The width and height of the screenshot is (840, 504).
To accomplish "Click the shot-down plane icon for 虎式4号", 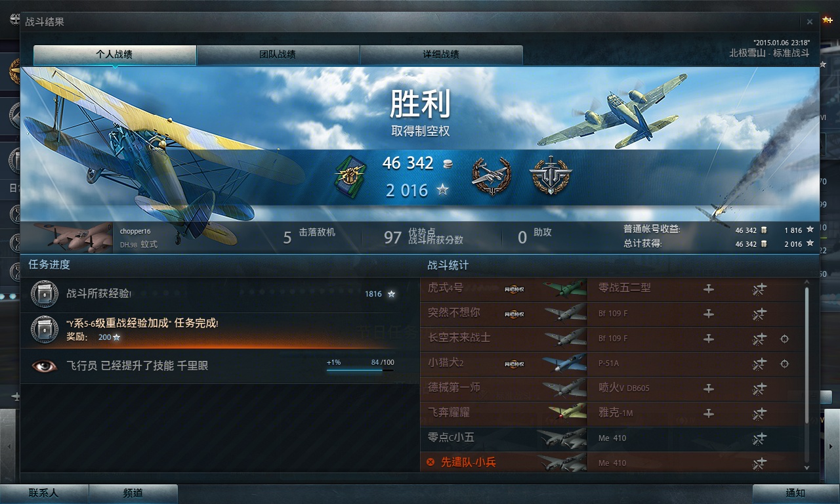I will pyautogui.click(x=759, y=289).
